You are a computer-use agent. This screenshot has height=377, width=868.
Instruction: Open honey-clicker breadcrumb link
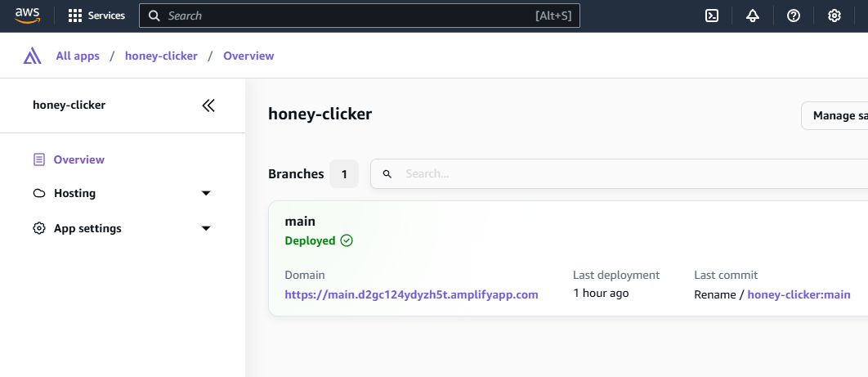click(x=161, y=56)
